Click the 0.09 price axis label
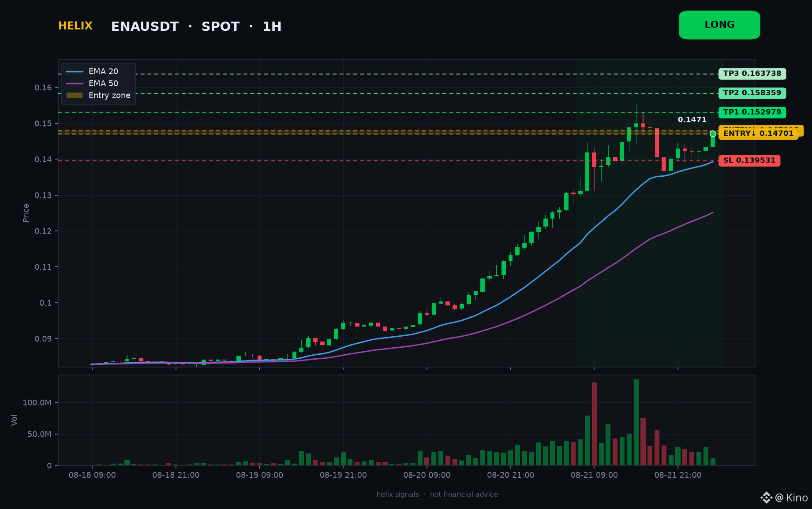This screenshot has width=812, height=509. point(43,339)
